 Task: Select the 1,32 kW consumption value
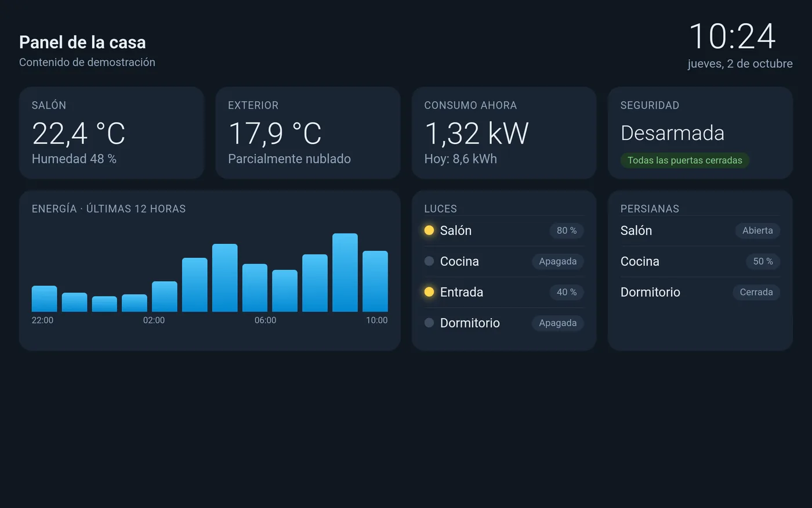tap(477, 134)
